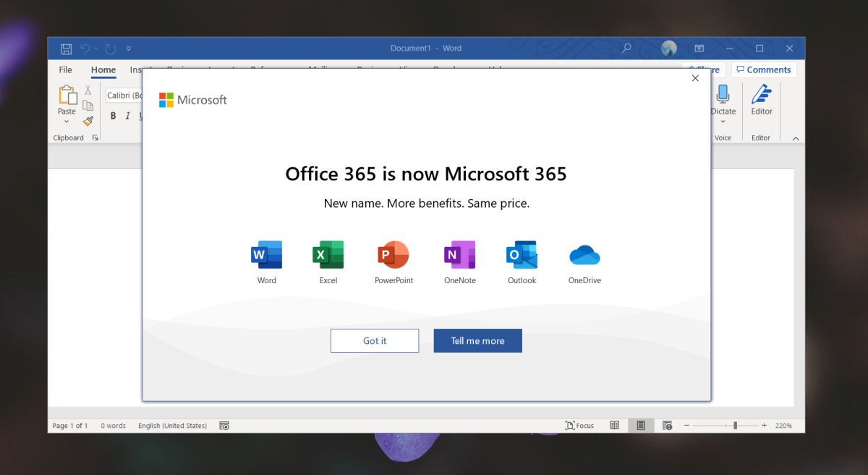Switch to Read Mode in status bar
The image size is (868, 475).
614,425
